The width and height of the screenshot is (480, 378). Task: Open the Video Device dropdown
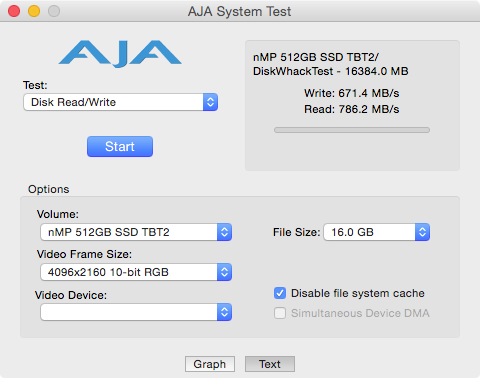pyautogui.click(x=136, y=312)
